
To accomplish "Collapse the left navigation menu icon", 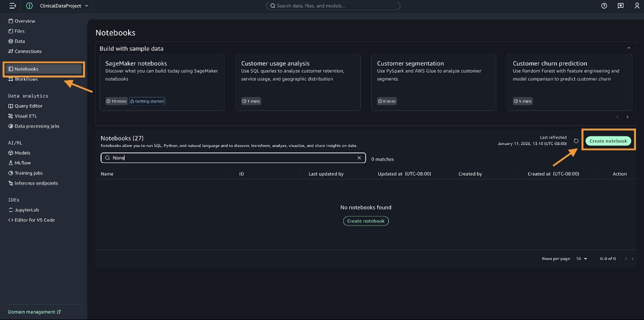I will [13, 6].
